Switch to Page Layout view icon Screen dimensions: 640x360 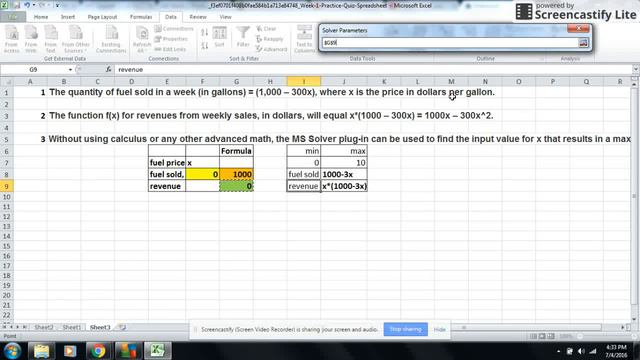pos(542,336)
